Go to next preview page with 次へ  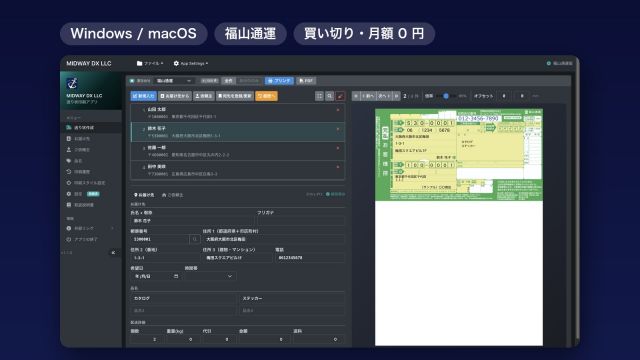[384, 96]
